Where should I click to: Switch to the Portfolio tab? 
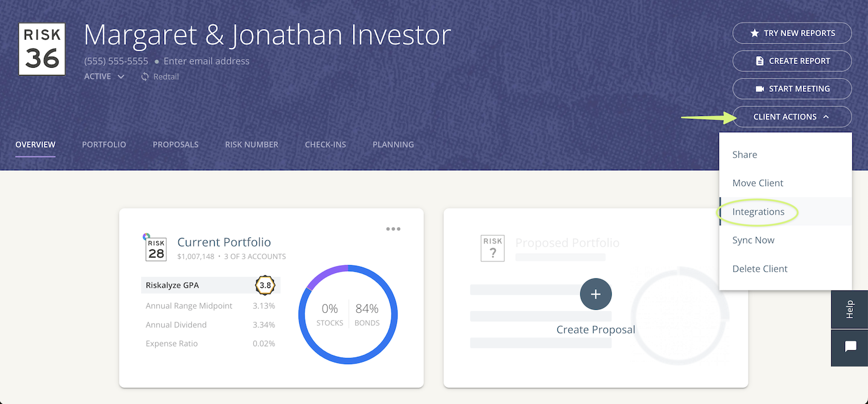coord(104,144)
